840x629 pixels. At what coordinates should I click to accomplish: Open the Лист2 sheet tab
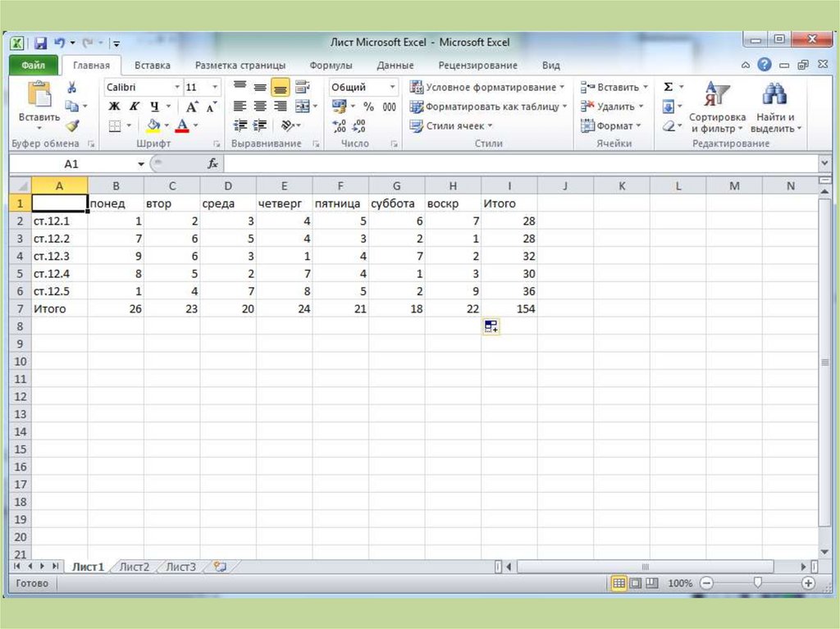point(135,567)
